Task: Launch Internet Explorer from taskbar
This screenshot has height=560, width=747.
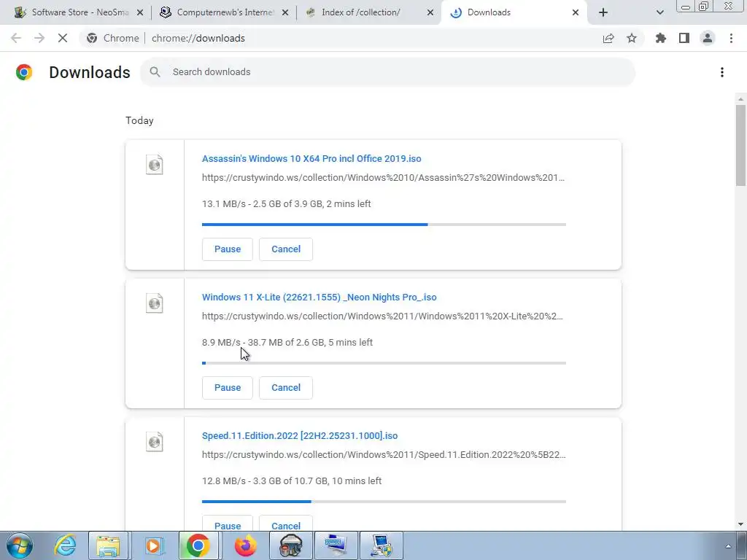Action: coord(65,545)
